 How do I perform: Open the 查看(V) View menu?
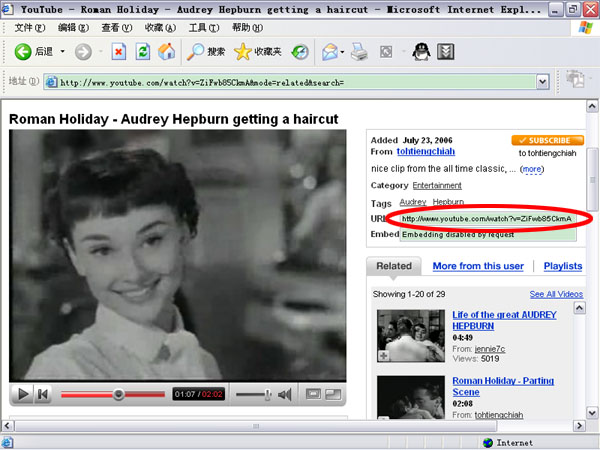click(117, 28)
